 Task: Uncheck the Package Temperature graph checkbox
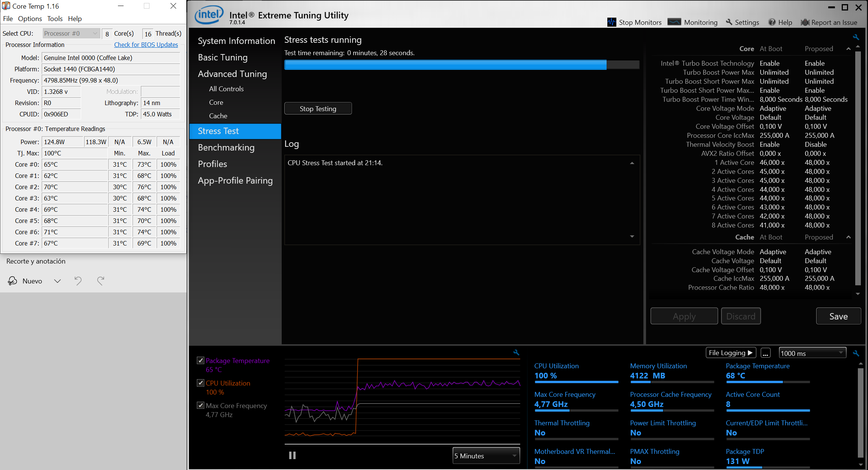[x=201, y=360]
